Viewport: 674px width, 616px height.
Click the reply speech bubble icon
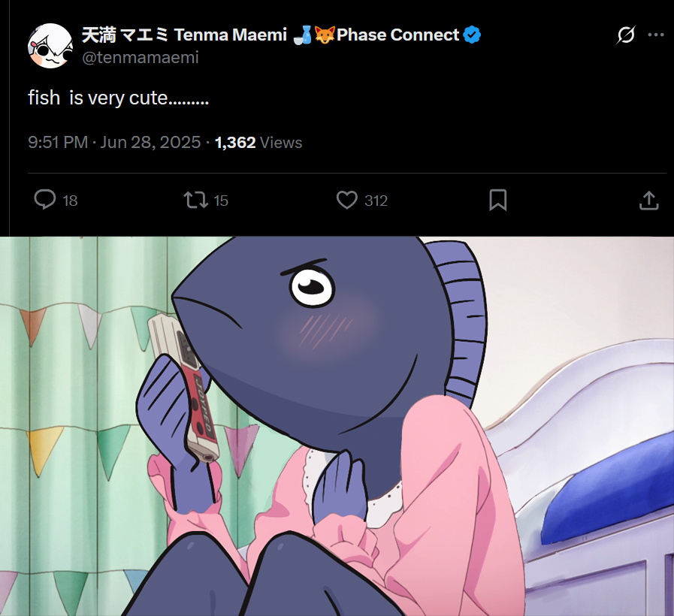(x=44, y=200)
